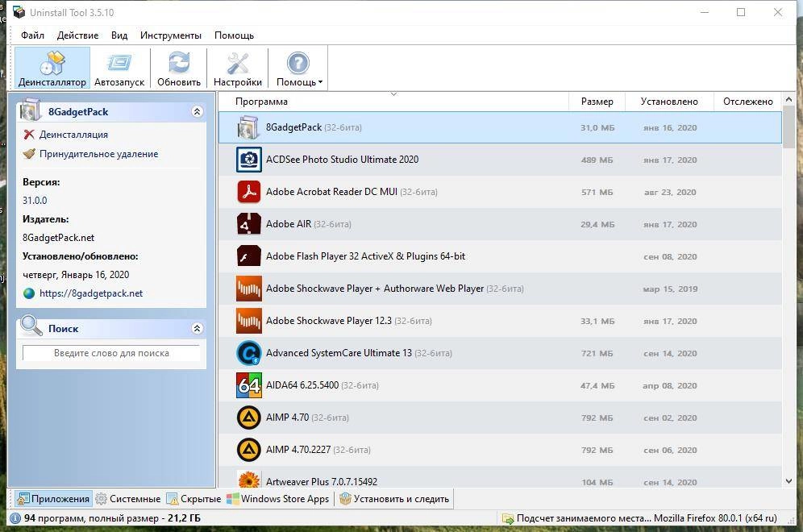803x532 pixels.
Task: Open the Автозапуск toolbar icon
Action: [x=119, y=68]
